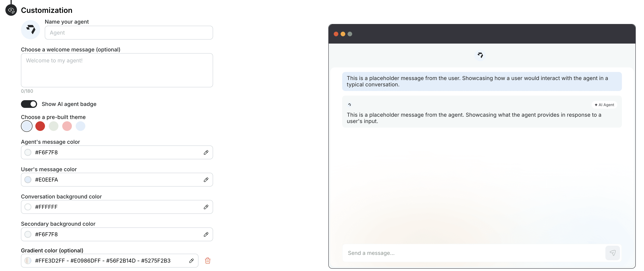Screen dimensions: 644x271
Task: Click the Customization eye step icon
Action: click(11, 10)
